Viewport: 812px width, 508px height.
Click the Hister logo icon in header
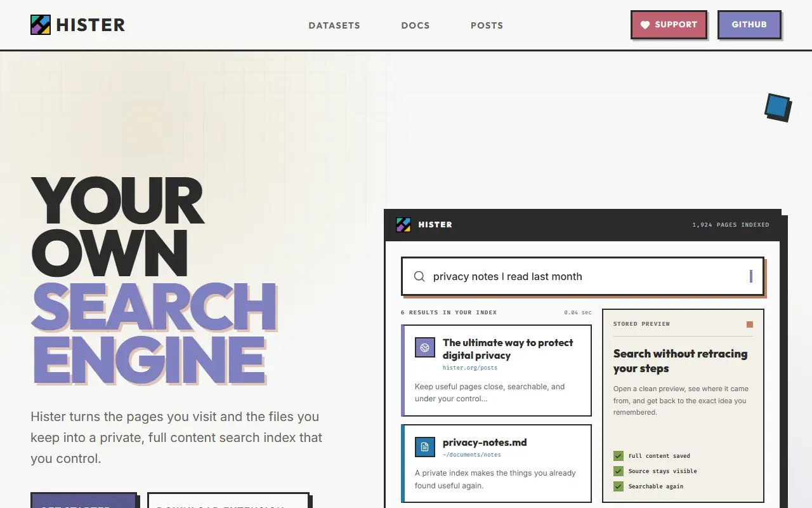coord(41,25)
